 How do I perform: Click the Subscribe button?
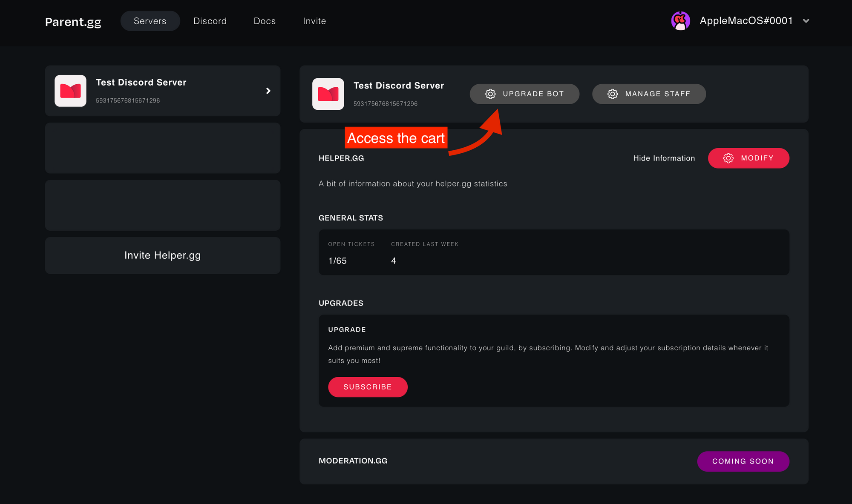coord(368,387)
